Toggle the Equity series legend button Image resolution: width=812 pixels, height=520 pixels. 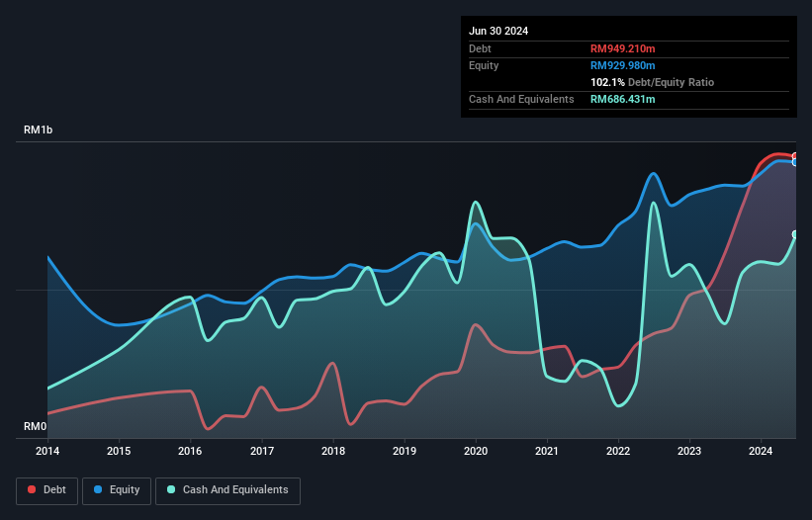(x=117, y=490)
